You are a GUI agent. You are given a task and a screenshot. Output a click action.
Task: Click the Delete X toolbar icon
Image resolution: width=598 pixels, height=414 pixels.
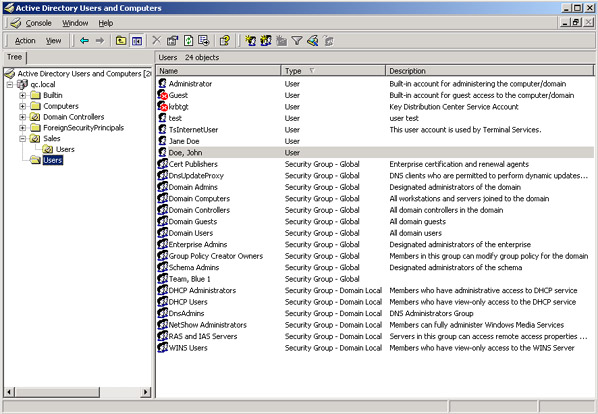click(x=156, y=40)
